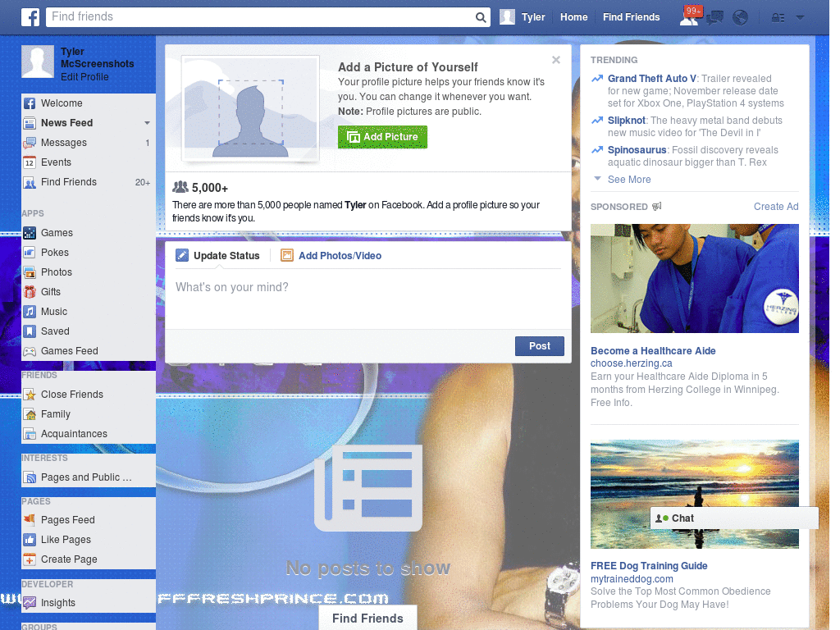The image size is (840, 630).
Task: Click the Like Pages thumbs-up icon
Action: [30, 540]
